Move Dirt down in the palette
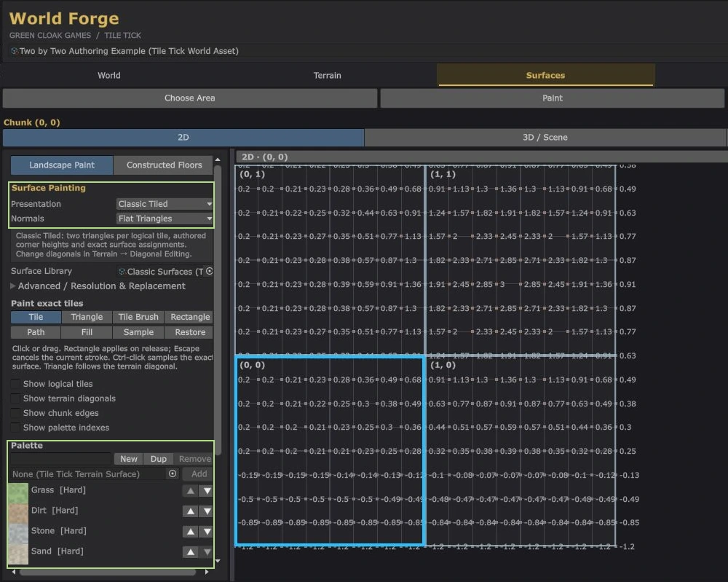728x582 pixels. pyautogui.click(x=207, y=511)
